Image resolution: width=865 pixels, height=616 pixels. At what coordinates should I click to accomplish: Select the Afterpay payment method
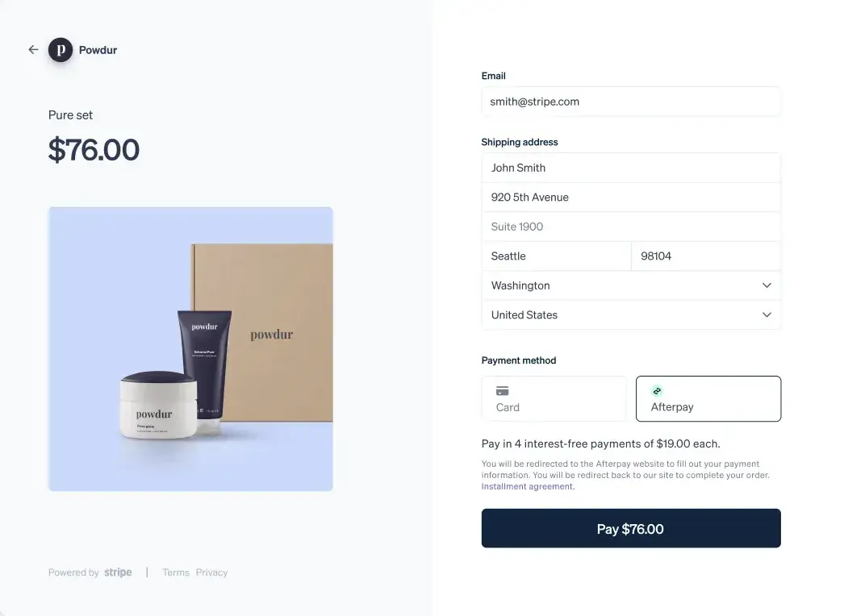coord(708,399)
